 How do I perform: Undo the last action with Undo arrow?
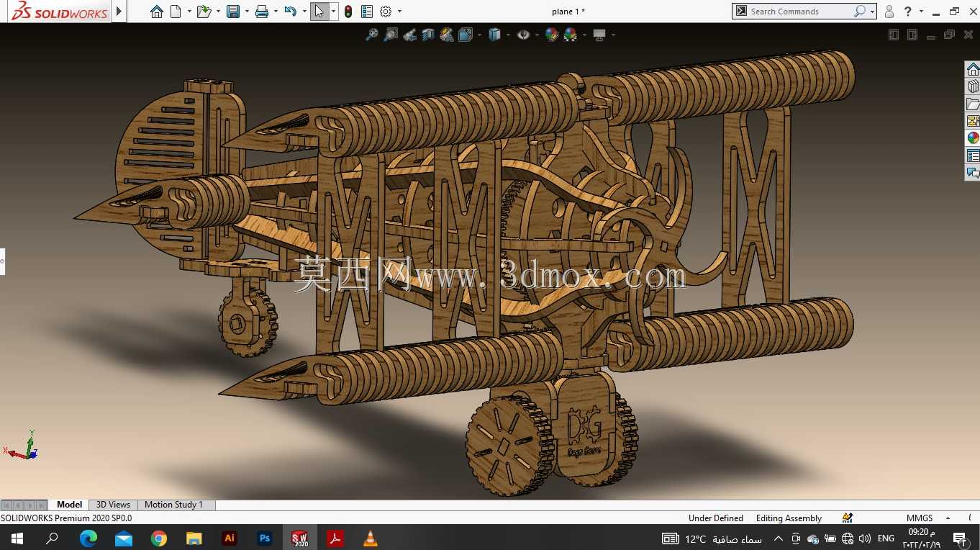[290, 12]
